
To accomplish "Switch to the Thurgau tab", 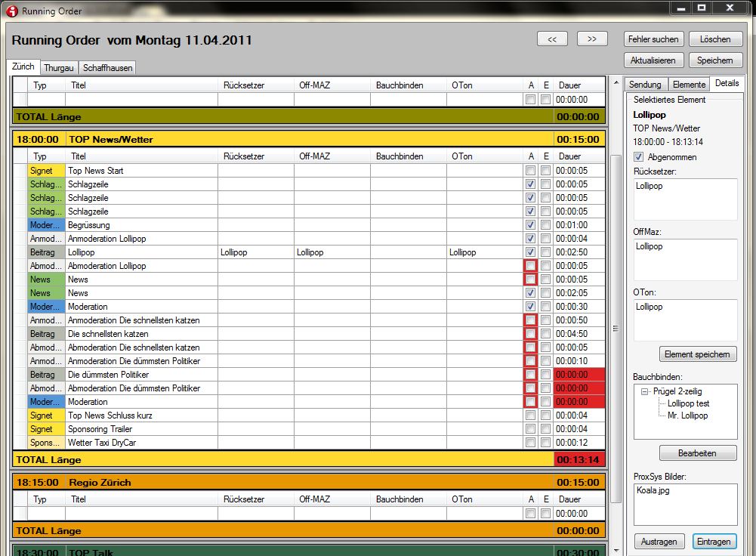I will (x=58, y=67).
